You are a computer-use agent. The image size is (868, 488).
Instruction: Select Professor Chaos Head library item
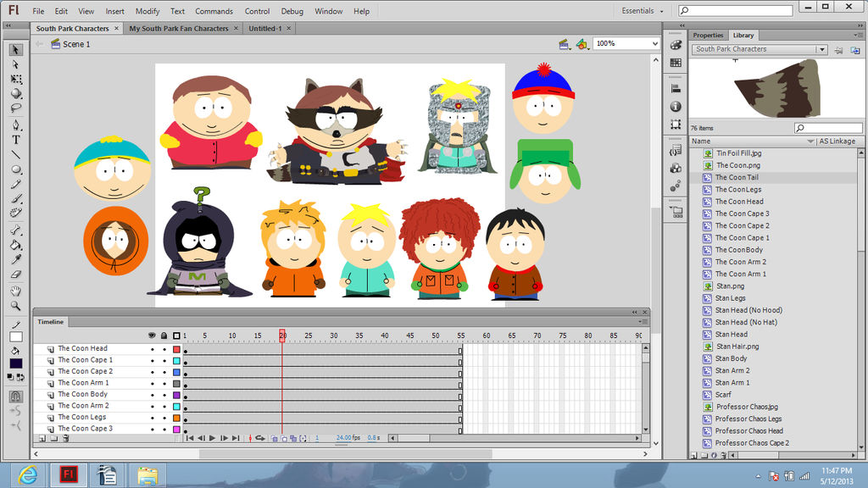click(x=749, y=430)
